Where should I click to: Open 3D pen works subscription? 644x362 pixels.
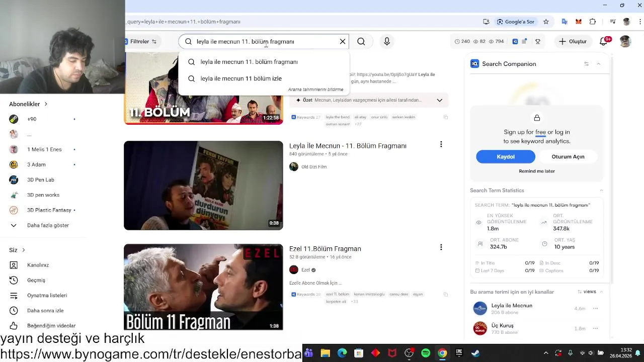(x=42, y=195)
